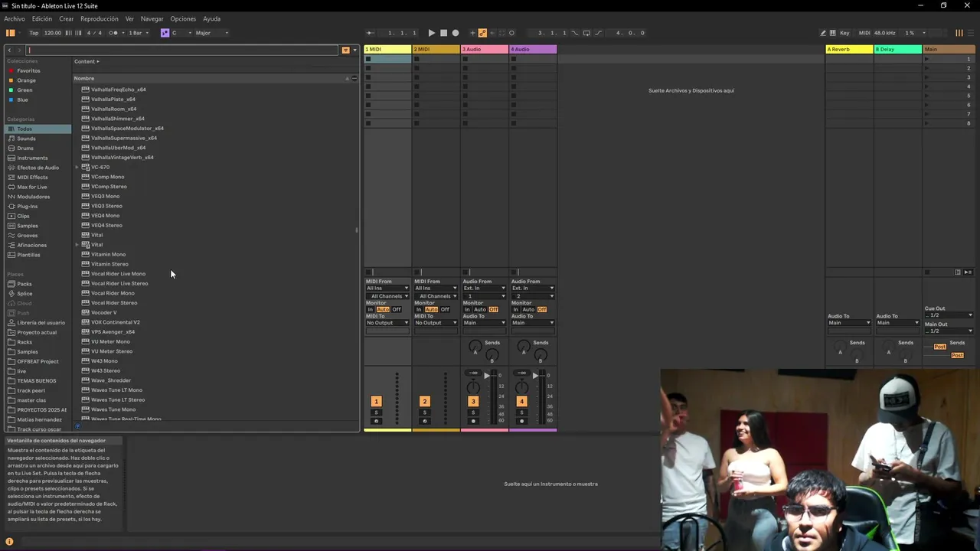Click the MIDI overdub plus icon
This screenshot has height=551, width=980.
click(472, 33)
